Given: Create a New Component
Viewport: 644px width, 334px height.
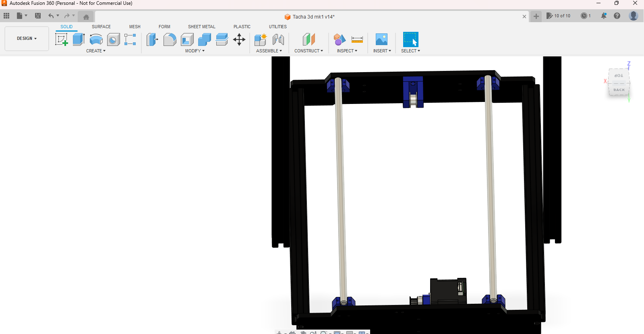Looking at the screenshot, I should coord(261,39).
